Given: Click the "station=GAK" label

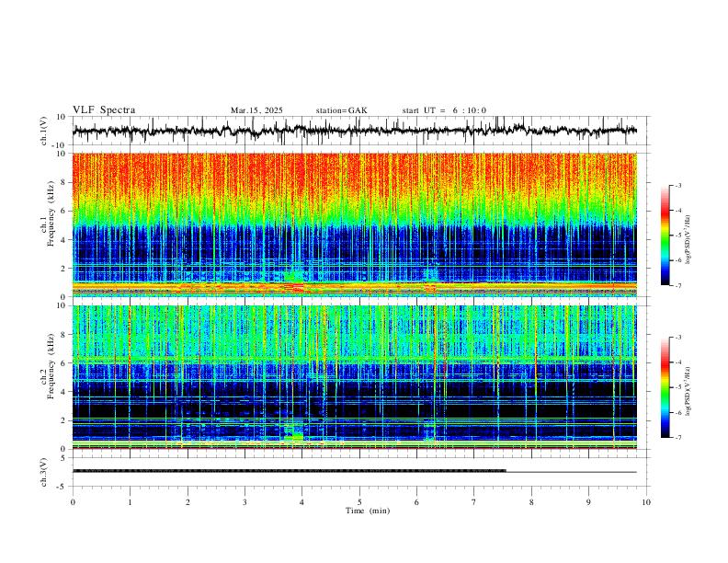Looking at the screenshot, I should [x=341, y=110].
